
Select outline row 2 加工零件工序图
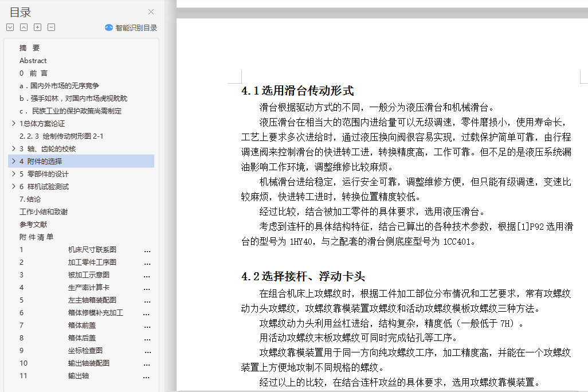click(x=85, y=262)
